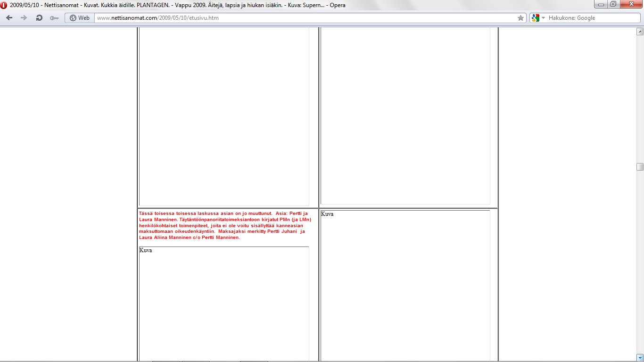Expand the search engine dropdown arrow
The height and width of the screenshot is (362, 644).
coord(543,18)
